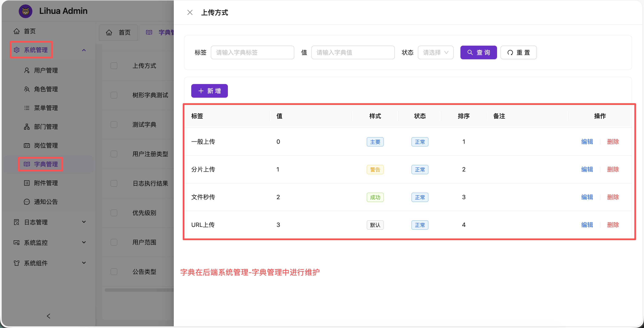Select the 优先级别 row checkbox
This screenshot has height=328, width=644.
114,213
